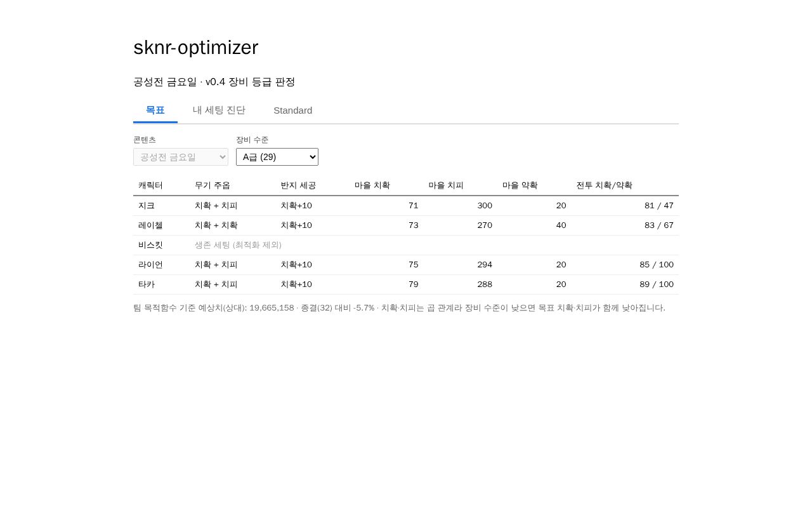Select the character name 타카
The image size is (812, 508).
click(x=147, y=284)
